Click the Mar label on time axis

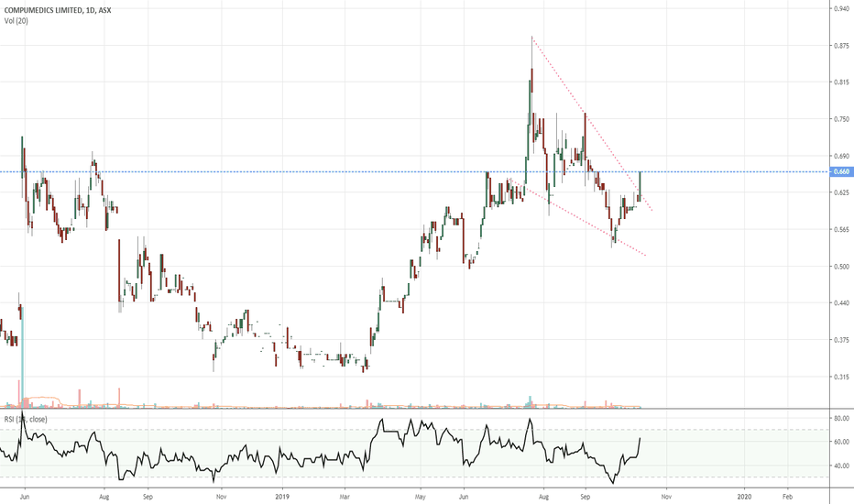coord(345,497)
